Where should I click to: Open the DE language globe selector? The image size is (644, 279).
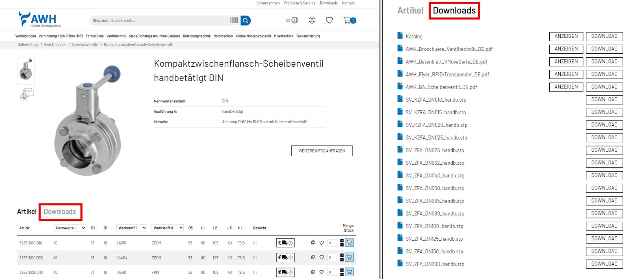pyautogui.click(x=292, y=20)
